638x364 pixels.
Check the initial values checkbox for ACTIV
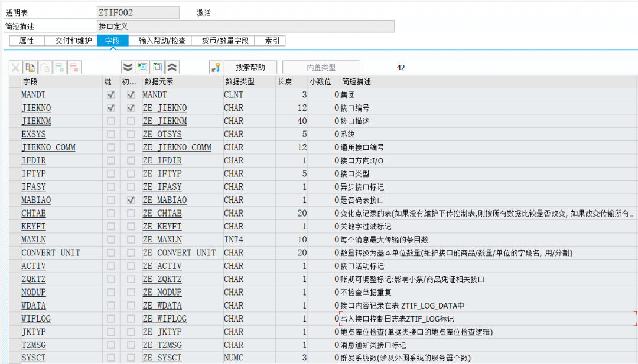pyautogui.click(x=131, y=266)
